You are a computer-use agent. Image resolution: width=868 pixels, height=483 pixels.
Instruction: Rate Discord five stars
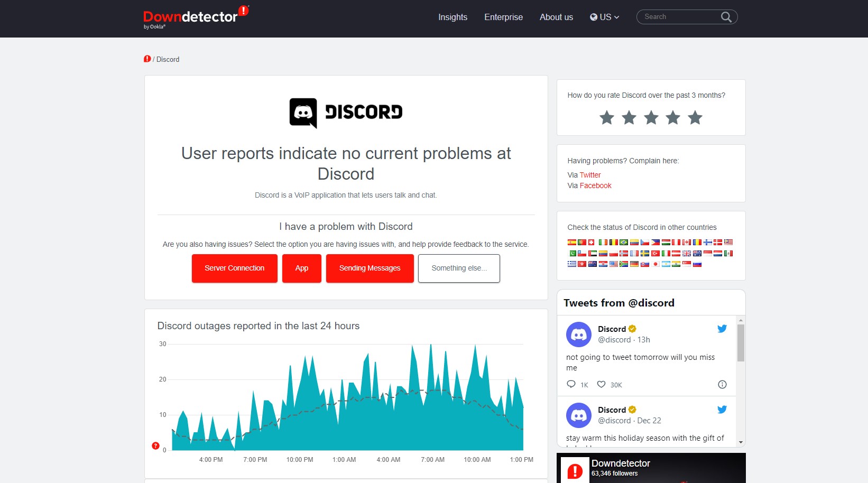(x=695, y=117)
